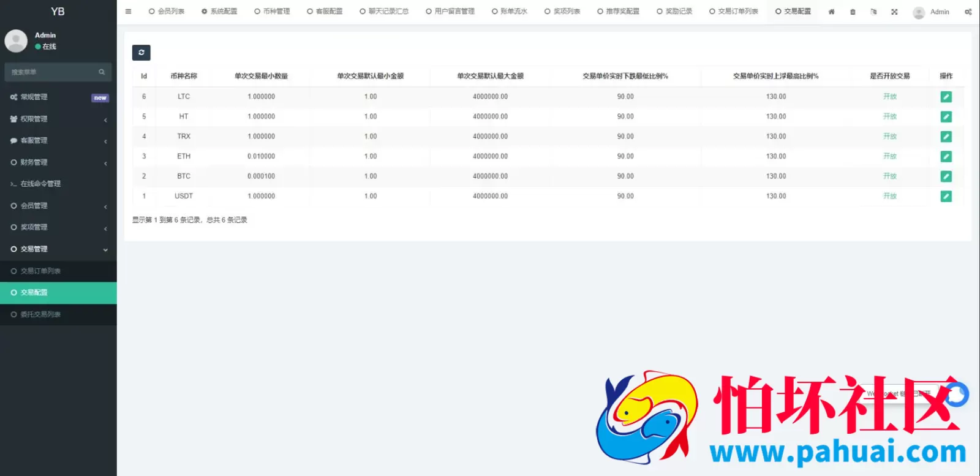This screenshot has width=980, height=476.
Task: Click 开放 status in HT row
Action: click(x=890, y=116)
